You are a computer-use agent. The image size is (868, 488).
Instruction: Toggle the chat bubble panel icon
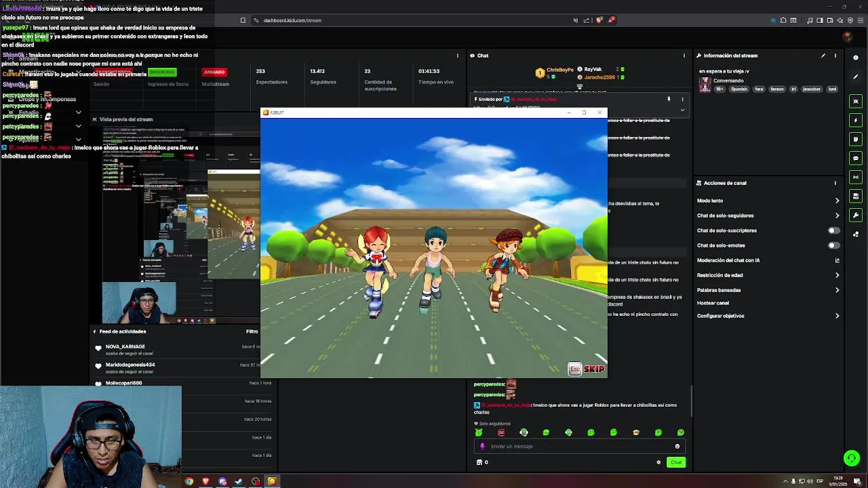tap(856, 158)
